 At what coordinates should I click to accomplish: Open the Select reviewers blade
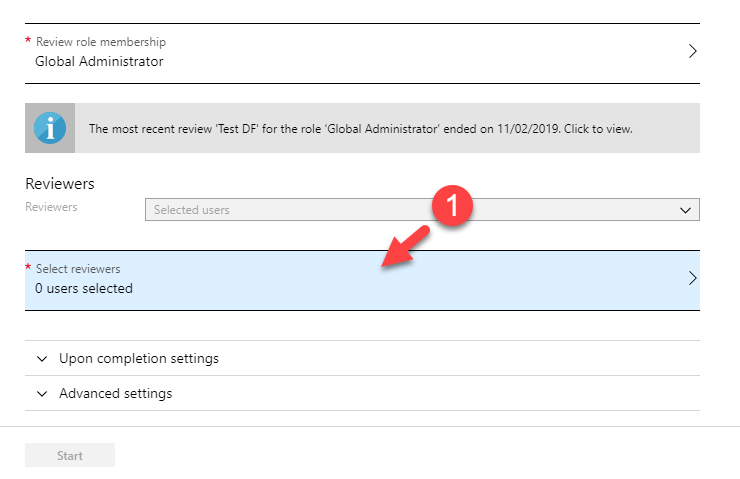[360, 280]
